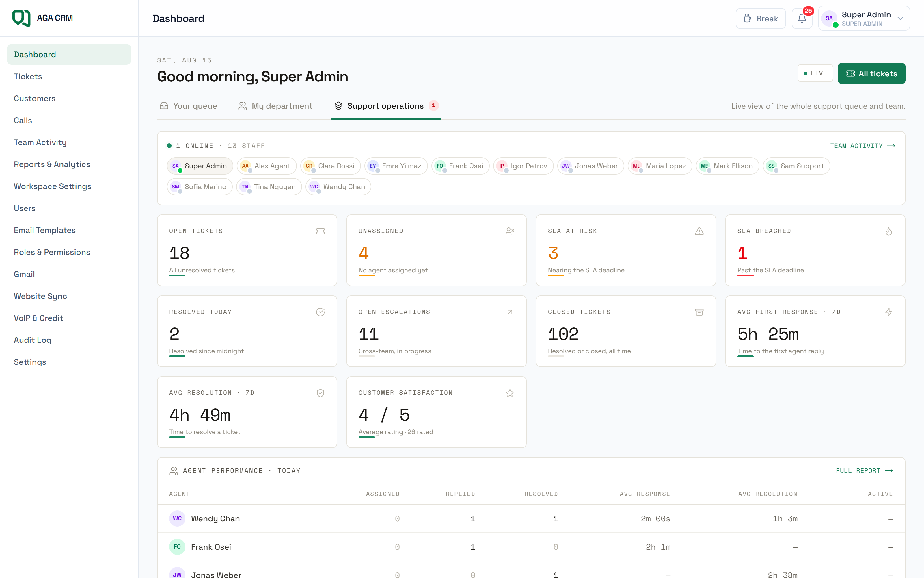Click the Open Tickets count 18
This screenshot has width=924, height=578.
(179, 253)
